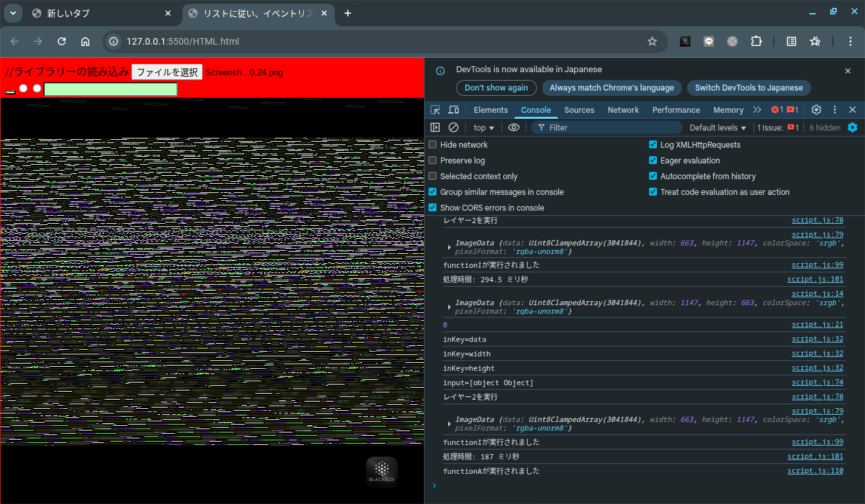
Task: Open the Default levels dropdown
Action: (717, 127)
